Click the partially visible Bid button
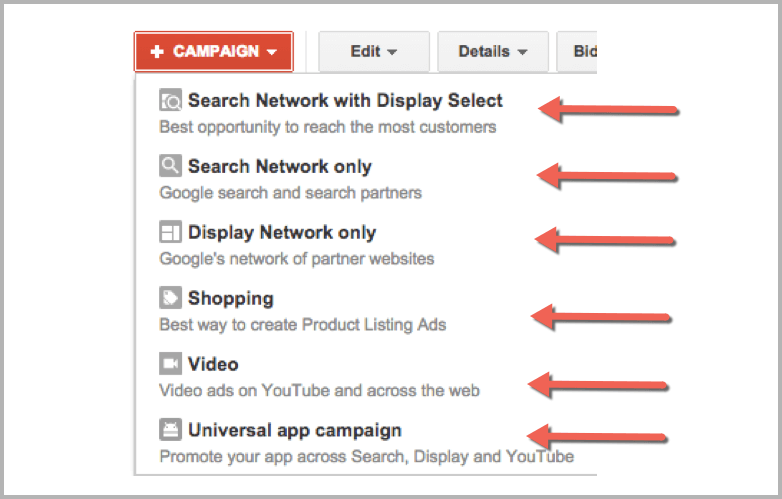The height and width of the screenshot is (499, 782). (584, 52)
